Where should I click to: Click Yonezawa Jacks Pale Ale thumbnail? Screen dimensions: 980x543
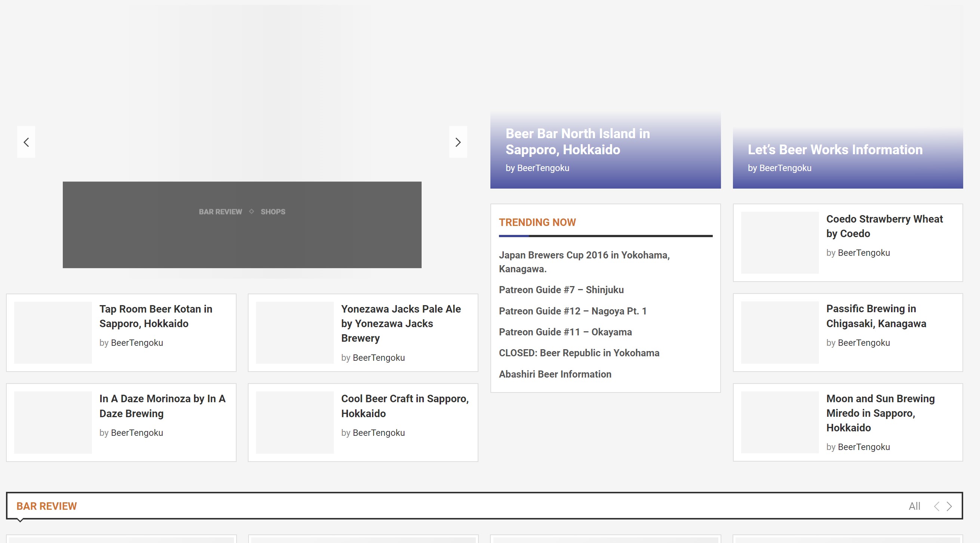point(295,332)
